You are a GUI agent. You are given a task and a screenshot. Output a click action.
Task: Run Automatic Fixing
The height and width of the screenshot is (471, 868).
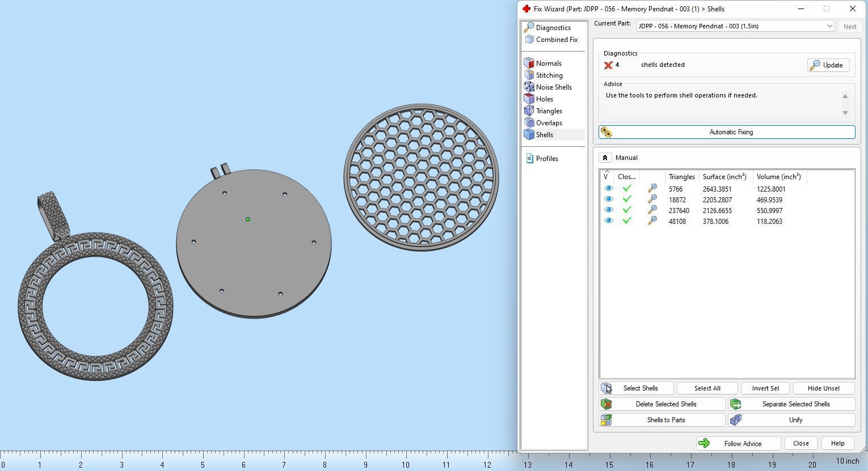click(x=727, y=132)
